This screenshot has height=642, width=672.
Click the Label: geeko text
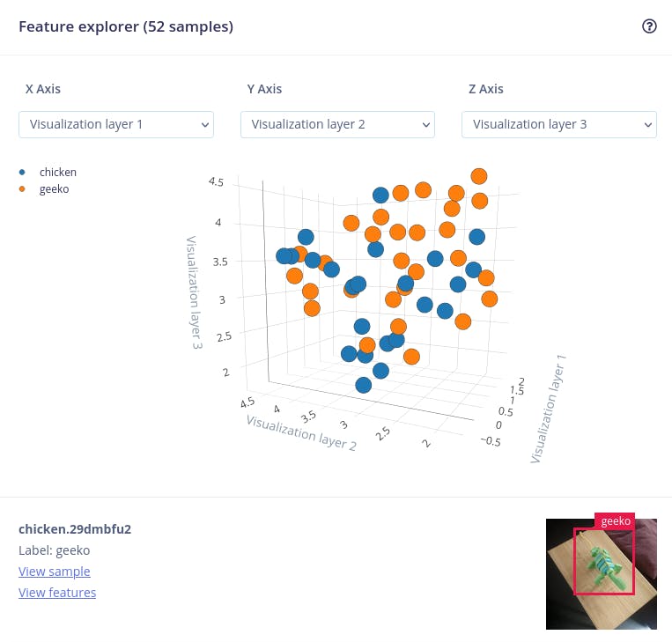[54, 550]
